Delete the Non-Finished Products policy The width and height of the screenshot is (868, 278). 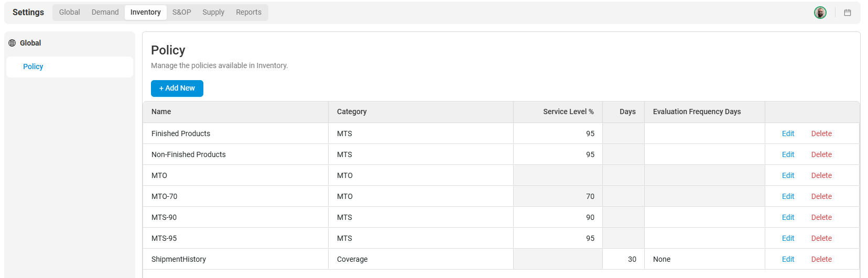(821, 154)
